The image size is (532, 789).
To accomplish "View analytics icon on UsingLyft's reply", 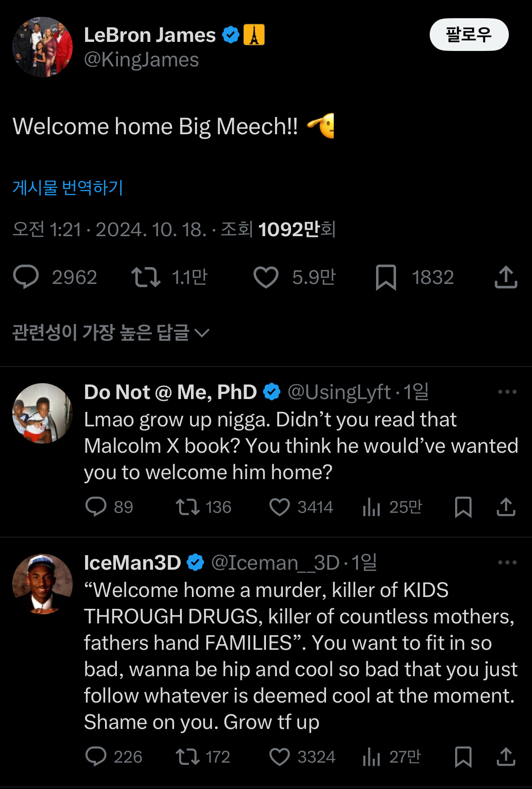I will (x=371, y=507).
